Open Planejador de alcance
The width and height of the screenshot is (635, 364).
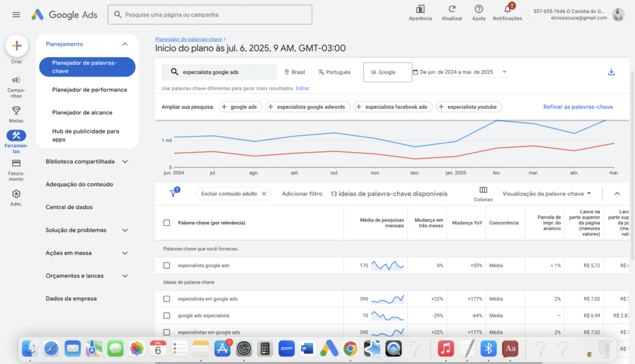(x=82, y=113)
